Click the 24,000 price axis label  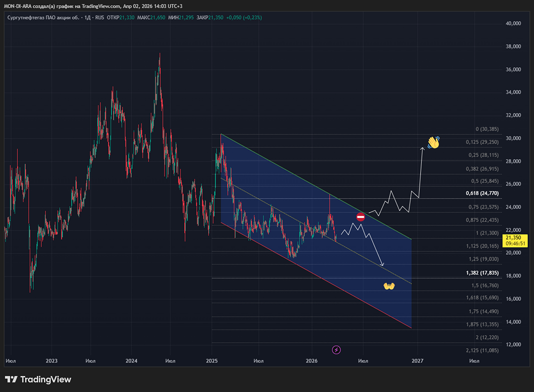pyautogui.click(x=513, y=207)
